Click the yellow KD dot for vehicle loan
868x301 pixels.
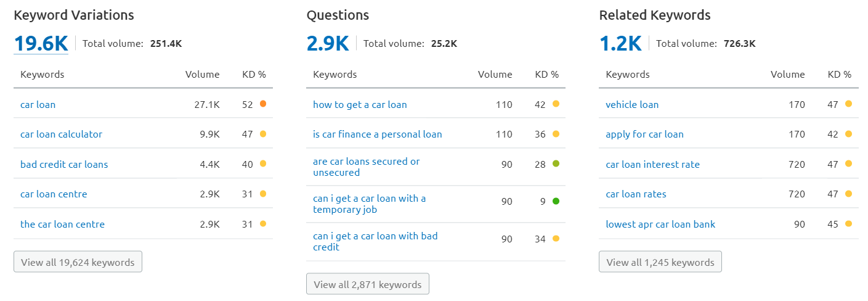point(848,104)
